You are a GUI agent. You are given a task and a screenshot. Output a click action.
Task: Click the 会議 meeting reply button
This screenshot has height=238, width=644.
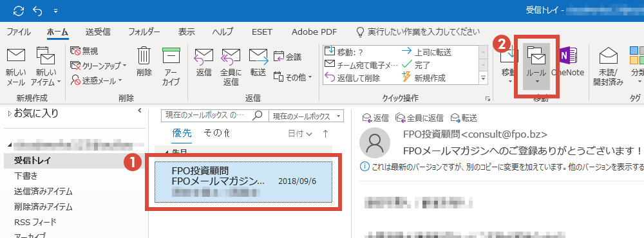287,57
